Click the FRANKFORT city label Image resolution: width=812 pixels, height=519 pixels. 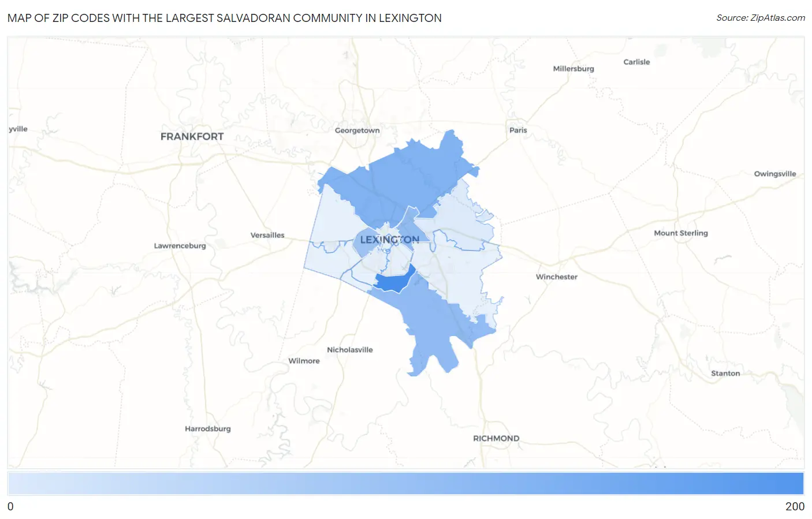tap(192, 137)
